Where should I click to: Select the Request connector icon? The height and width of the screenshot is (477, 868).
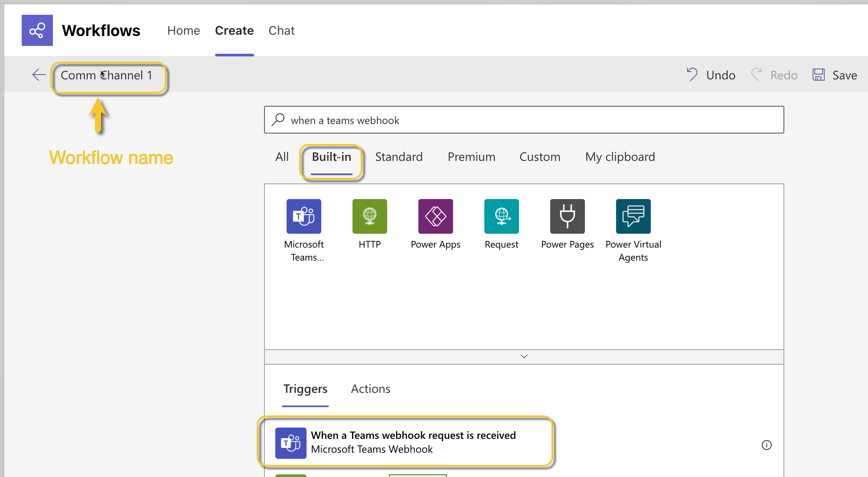[502, 216]
